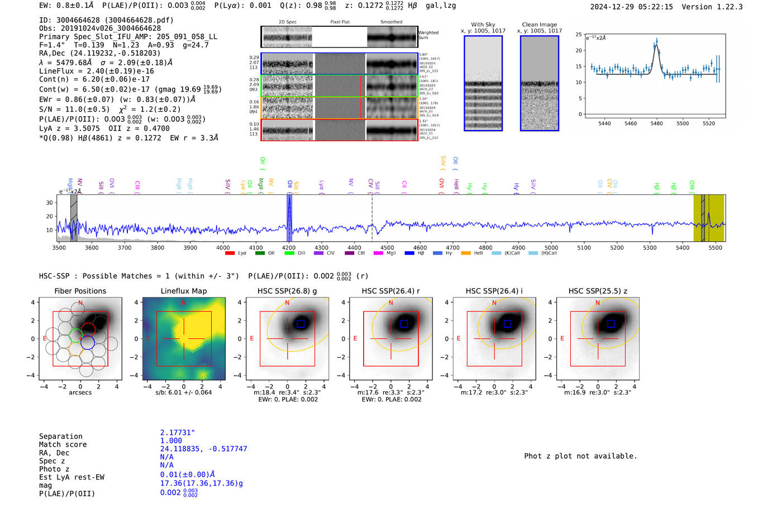Pick the MgII magenta legend swatch
This screenshot has width=782, height=532.
click(378, 253)
